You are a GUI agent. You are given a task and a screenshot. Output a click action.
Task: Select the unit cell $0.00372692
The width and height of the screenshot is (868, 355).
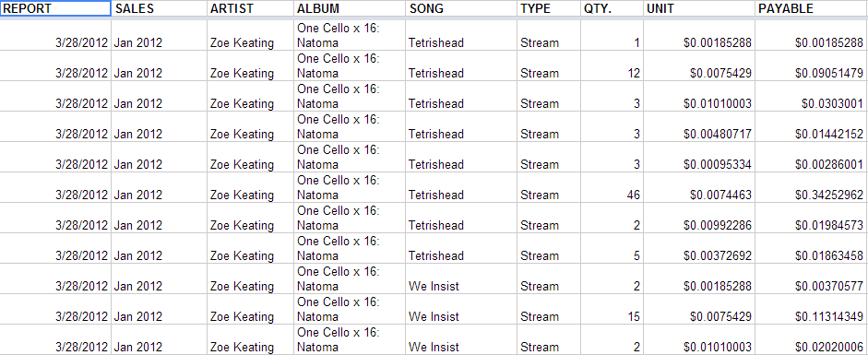click(700, 248)
